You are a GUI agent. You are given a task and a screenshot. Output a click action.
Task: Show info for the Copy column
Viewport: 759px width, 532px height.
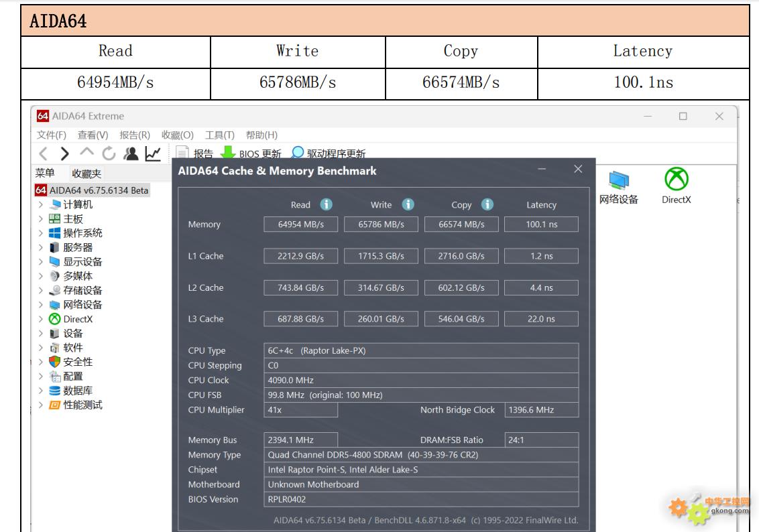pos(487,204)
